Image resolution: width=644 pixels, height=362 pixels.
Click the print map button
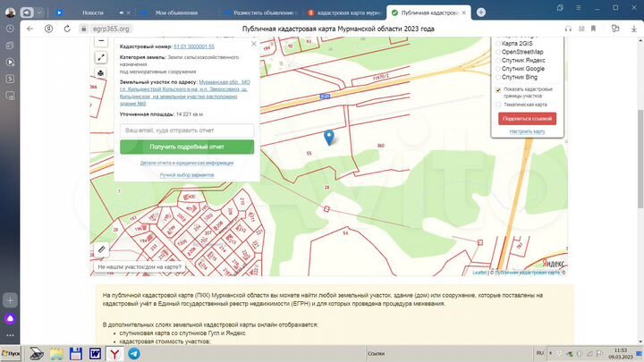(x=101, y=73)
